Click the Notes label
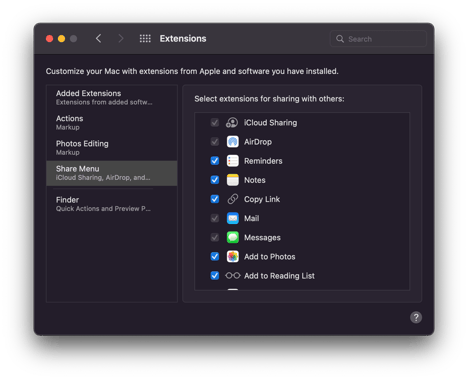The image size is (468, 380). pos(255,180)
